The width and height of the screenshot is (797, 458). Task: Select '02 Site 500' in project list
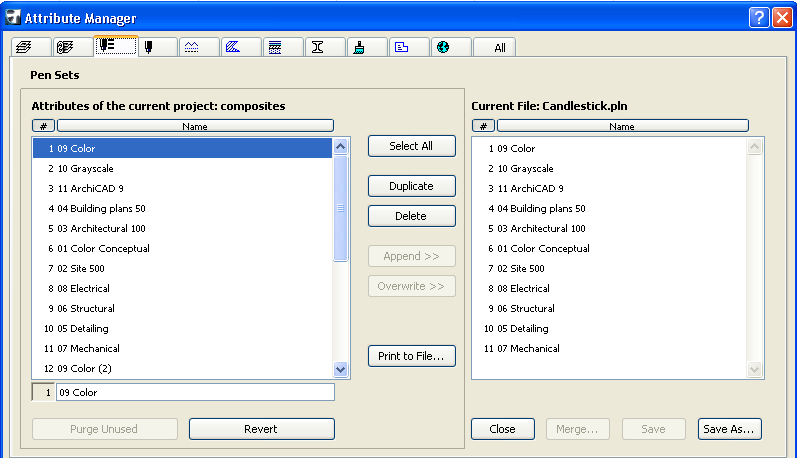click(182, 268)
